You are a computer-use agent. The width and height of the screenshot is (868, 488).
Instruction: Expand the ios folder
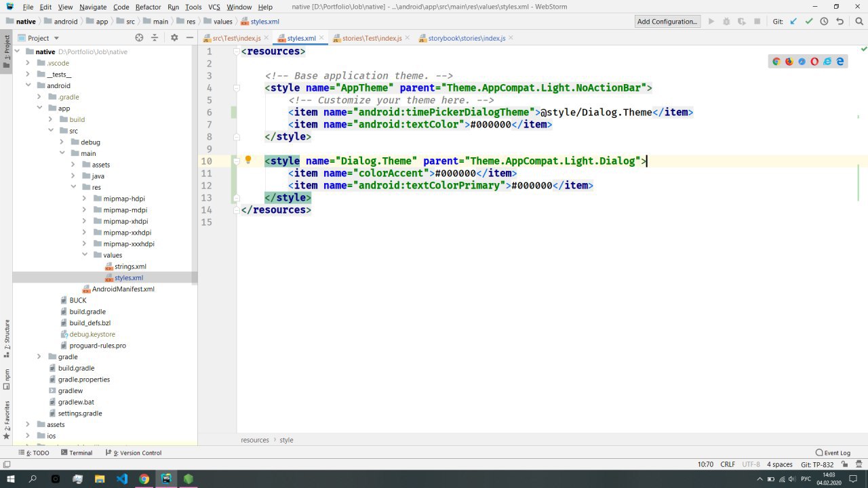pos(28,436)
